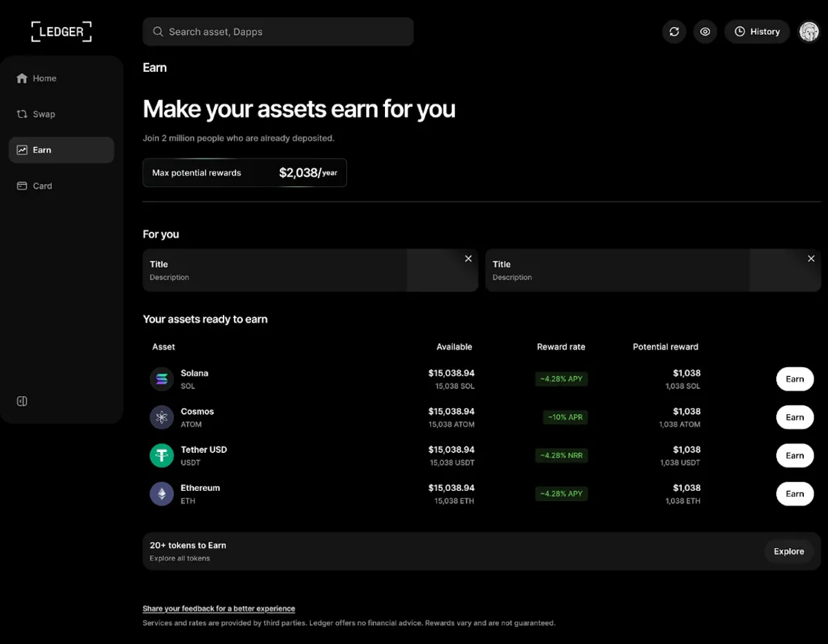Click the Reward rate column header

click(561, 347)
